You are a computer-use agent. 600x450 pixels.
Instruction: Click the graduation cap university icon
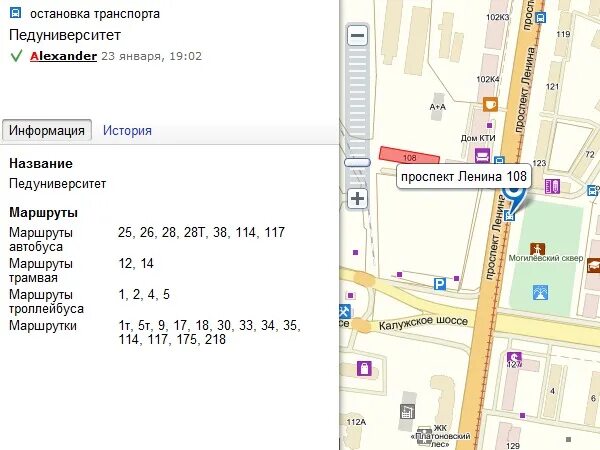[593, 266]
